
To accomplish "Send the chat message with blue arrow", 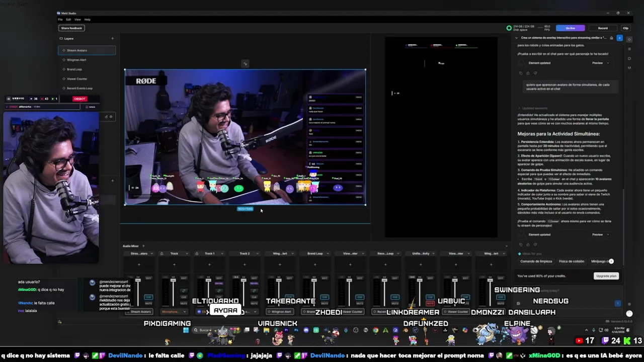I will (x=618, y=303).
